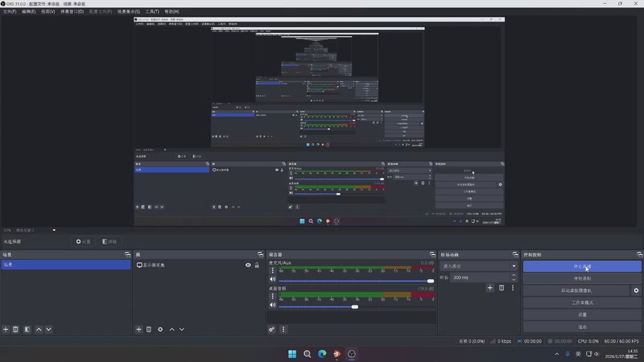The width and height of the screenshot is (644, 362).
Task: Click tray microphone indicator icon
Action: pos(568,354)
